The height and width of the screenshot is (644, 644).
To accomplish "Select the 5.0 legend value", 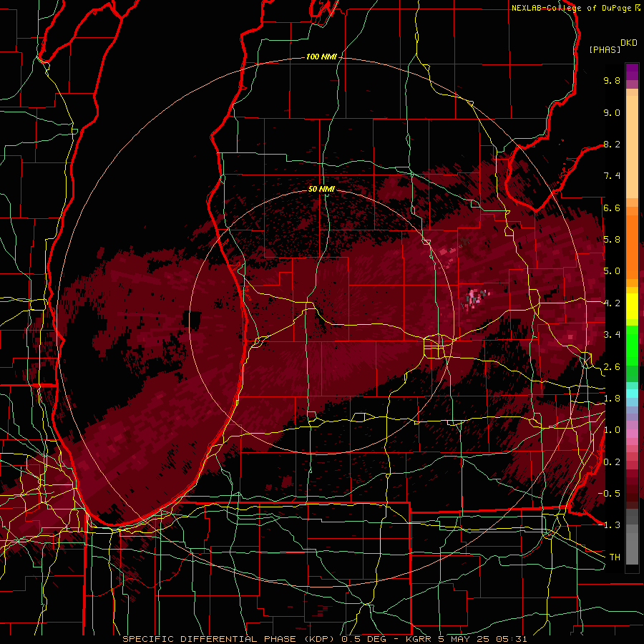I will click(x=612, y=271).
